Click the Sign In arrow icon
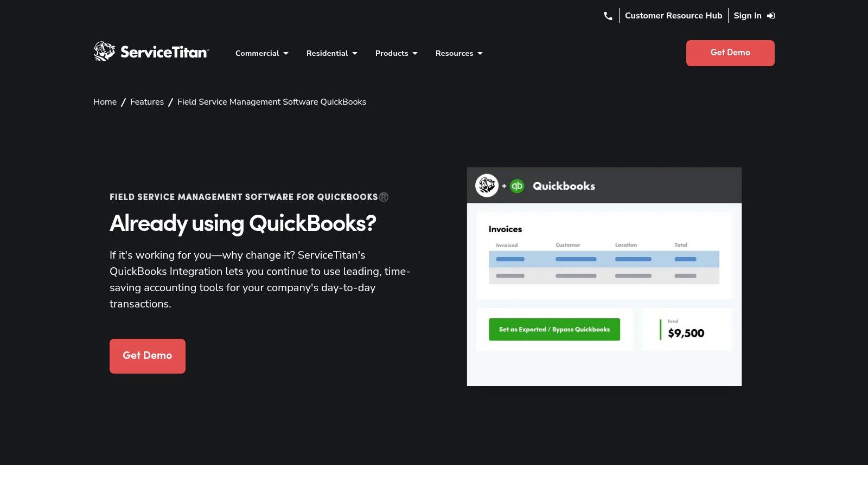The image size is (868, 488). 771,16
